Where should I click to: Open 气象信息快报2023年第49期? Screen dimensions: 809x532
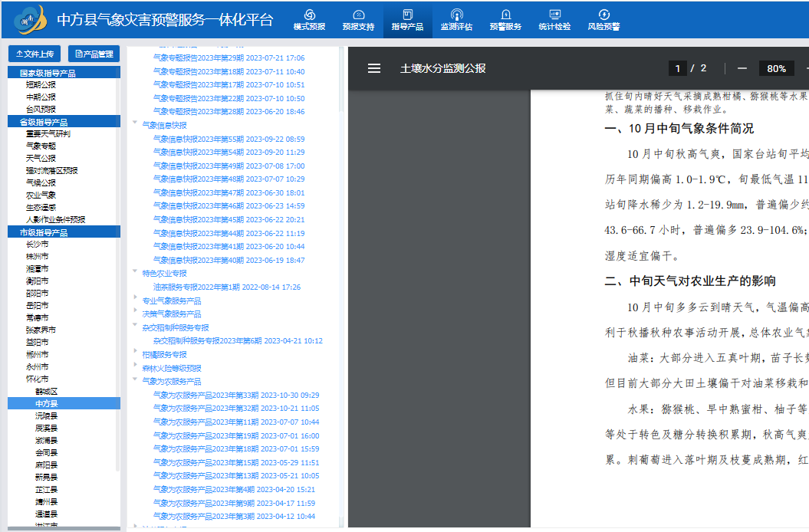tap(229, 166)
